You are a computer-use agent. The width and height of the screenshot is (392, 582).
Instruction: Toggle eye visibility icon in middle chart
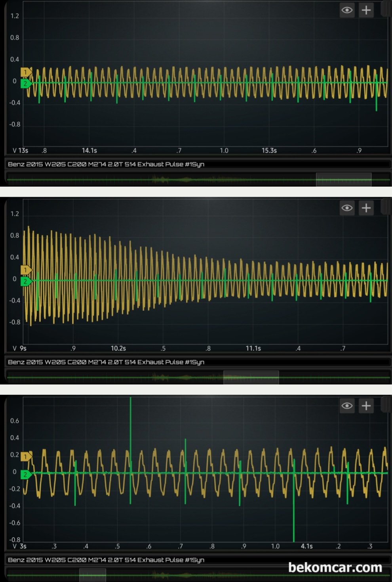click(x=347, y=208)
